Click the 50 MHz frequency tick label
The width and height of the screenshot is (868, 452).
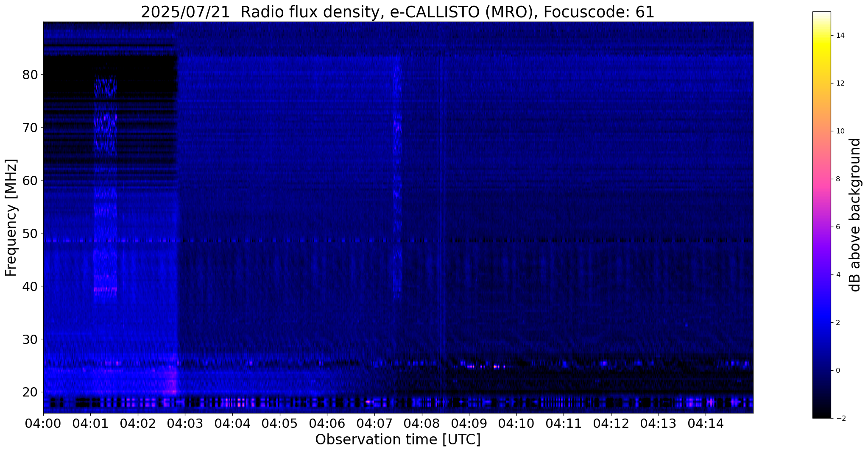click(x=30, y=234)
